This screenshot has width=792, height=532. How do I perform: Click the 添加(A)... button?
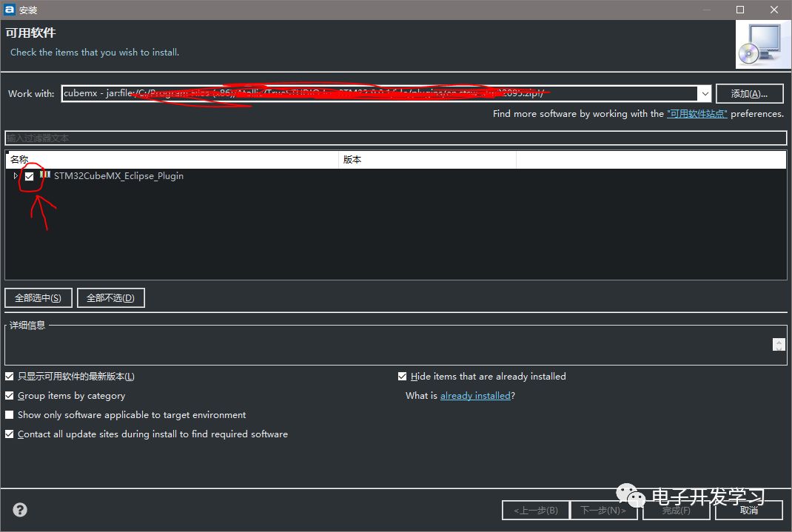pos(750,93)
